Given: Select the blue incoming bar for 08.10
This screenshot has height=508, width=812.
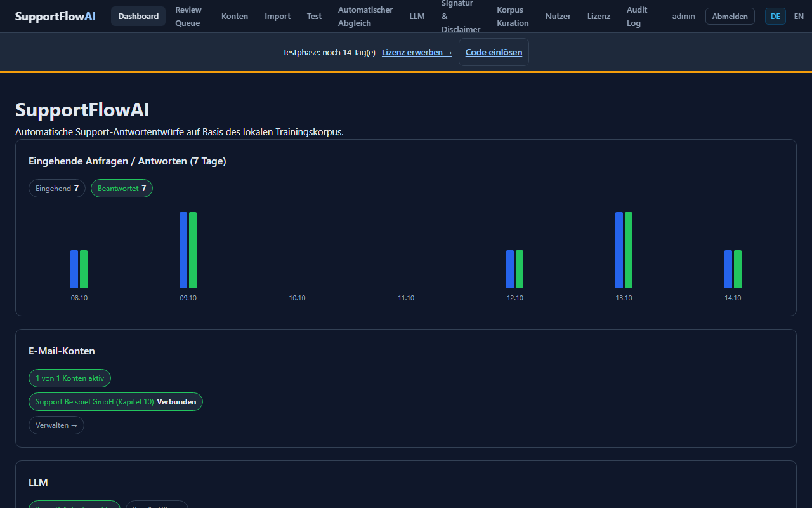Looking at the screenshot, I should [x=74, y=269].
